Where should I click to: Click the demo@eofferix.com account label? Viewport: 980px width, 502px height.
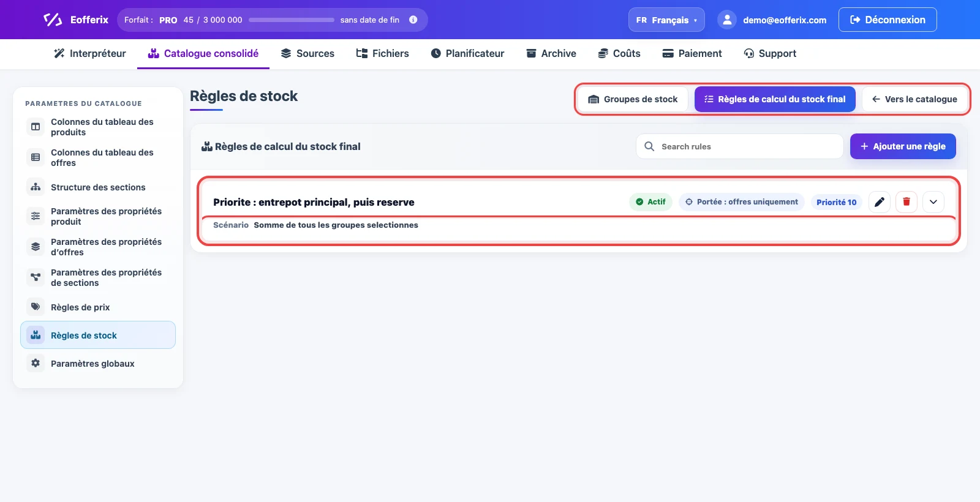785,20
